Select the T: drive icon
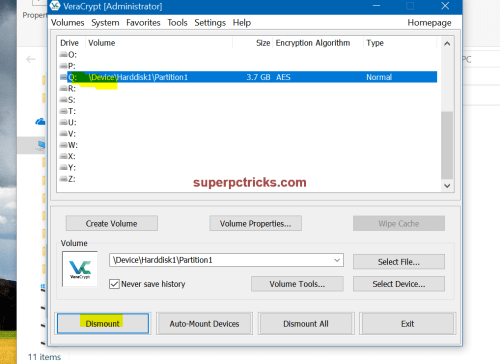This screenshot has height=364, width=500. coord(63,111)
